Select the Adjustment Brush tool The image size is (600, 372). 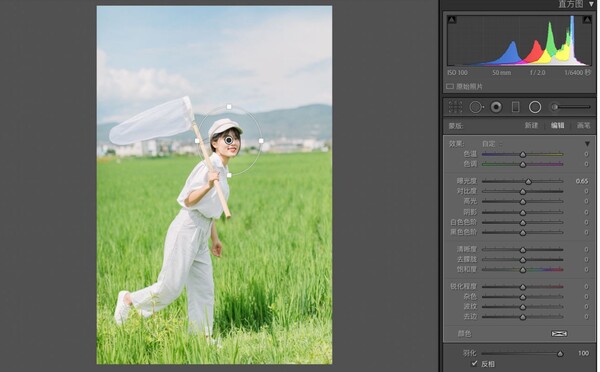pyautogui.click(x=570, y=107)
